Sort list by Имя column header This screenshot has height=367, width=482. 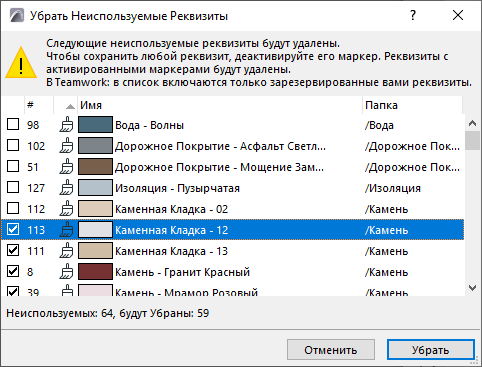click(220, 105)
